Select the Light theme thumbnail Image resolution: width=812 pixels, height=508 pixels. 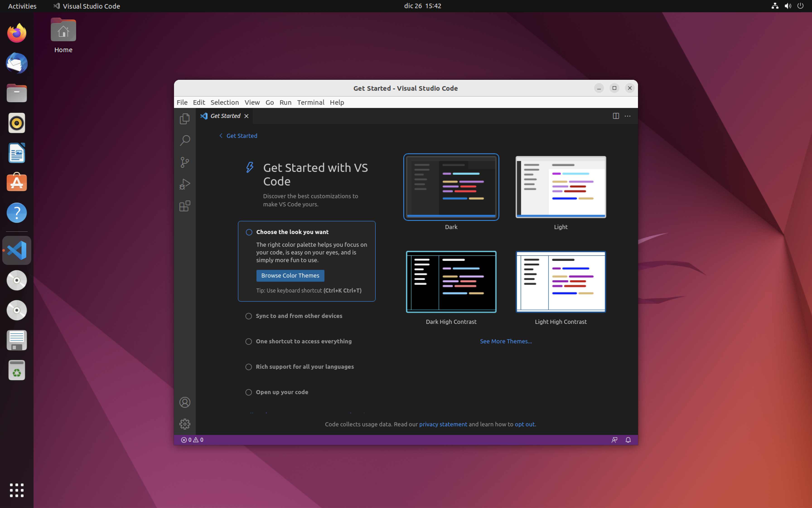[561, 187]
